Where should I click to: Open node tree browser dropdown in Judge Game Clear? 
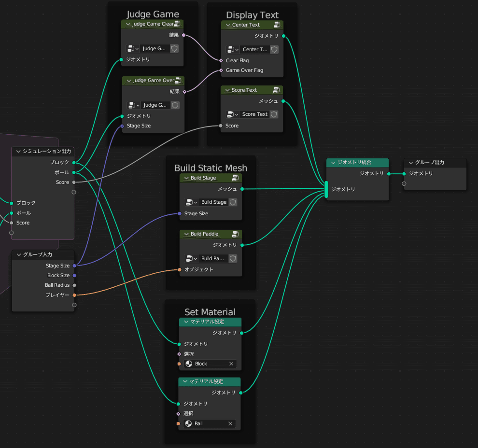[133, 48]
